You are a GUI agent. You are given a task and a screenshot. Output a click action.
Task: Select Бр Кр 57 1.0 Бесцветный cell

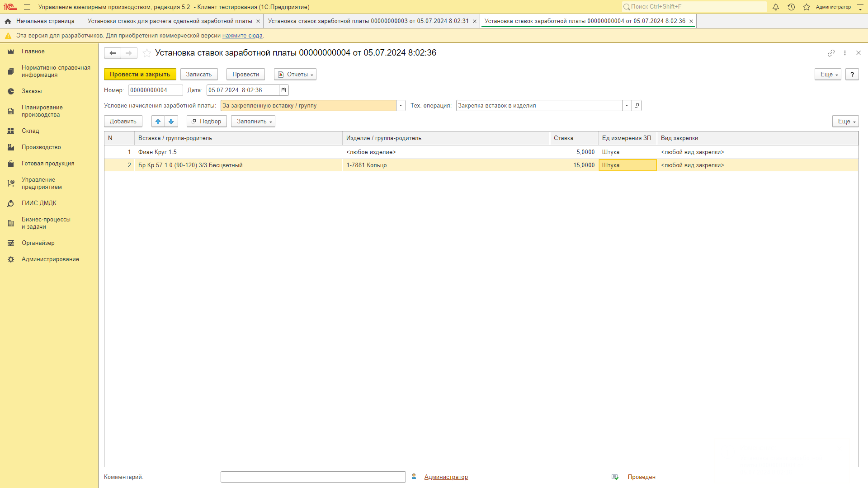(x=238, y=165)
